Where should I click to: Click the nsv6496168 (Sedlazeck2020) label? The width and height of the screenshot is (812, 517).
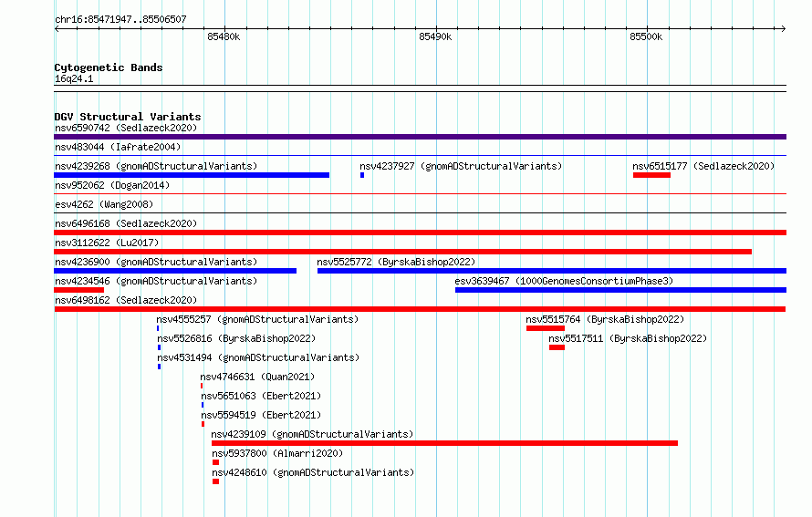coord(126,223)
